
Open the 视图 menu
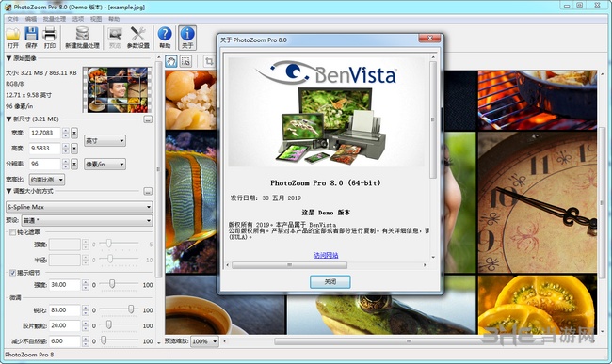pos(96,19)
